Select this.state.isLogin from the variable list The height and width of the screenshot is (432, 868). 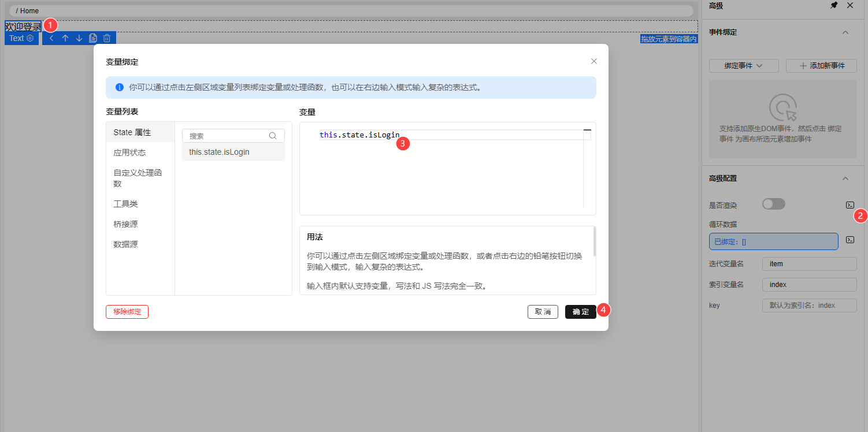coord(219,152)
